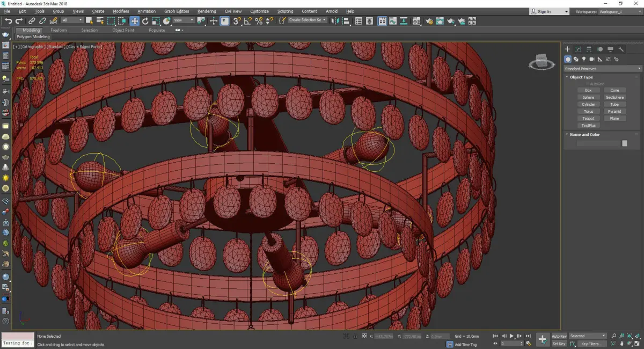The width and height of the screenshot is (644, 349).
Task: Toggle Window/Crossing selection mode
Action: [122, 21]
